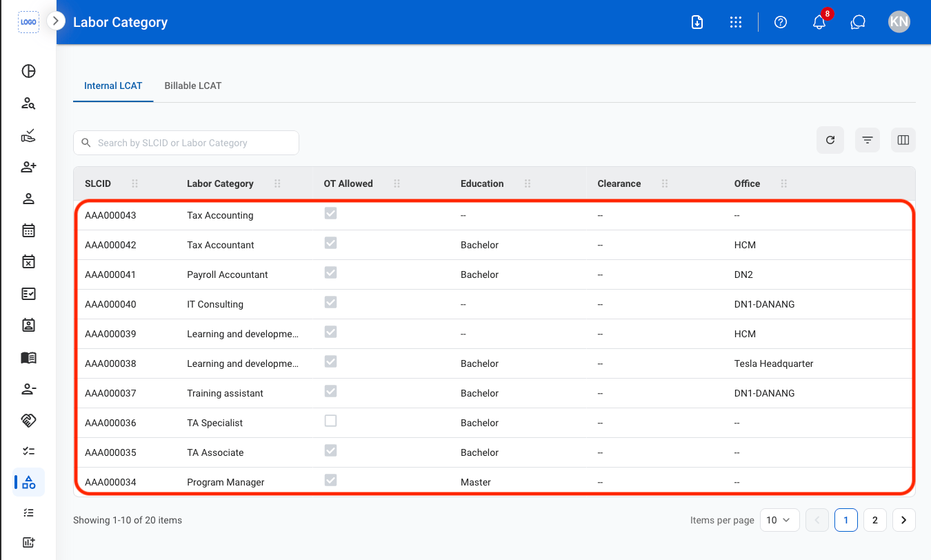Open the chat messages icon
This screenshot has width=931, height=560.
(858, 22)
